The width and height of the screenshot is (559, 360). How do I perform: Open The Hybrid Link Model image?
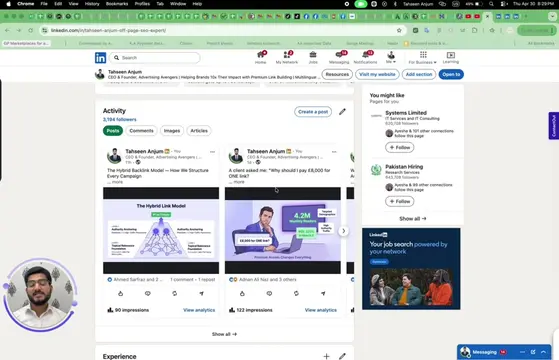point(161,231)
